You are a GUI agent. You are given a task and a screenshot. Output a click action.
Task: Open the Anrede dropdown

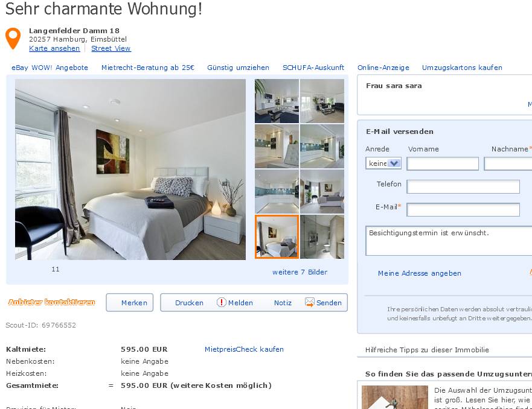pyautogui.click(x=383, y=163)
